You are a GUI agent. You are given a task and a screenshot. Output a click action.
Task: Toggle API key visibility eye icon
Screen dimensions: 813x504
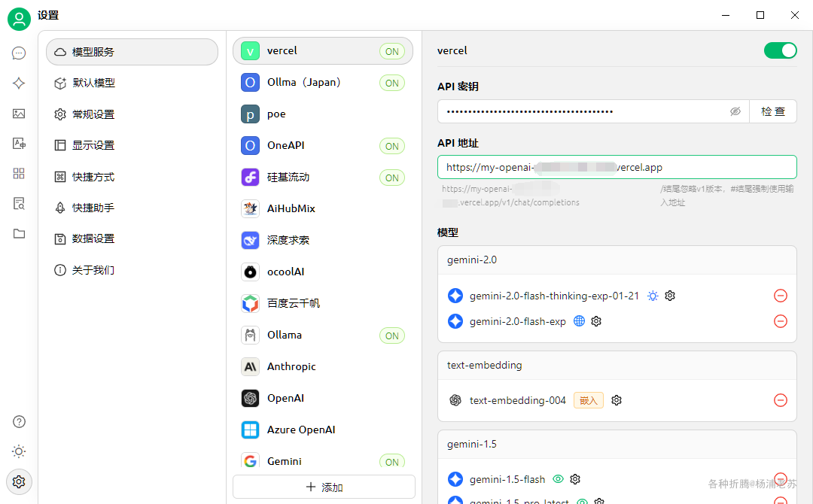click(735, 111)
